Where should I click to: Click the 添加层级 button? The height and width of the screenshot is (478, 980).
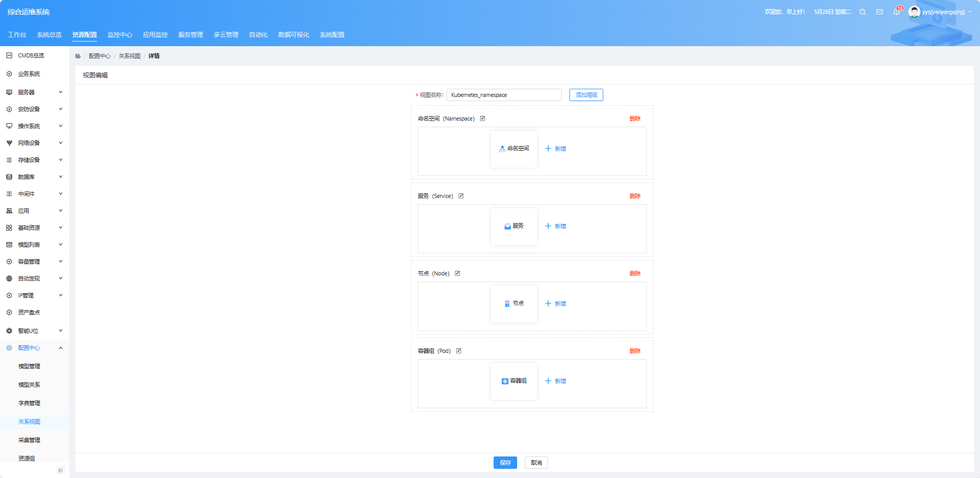point(586,95)
